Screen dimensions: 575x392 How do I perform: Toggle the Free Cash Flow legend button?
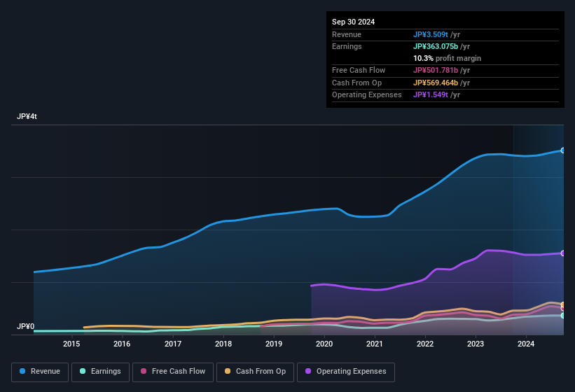click(173, 372)
